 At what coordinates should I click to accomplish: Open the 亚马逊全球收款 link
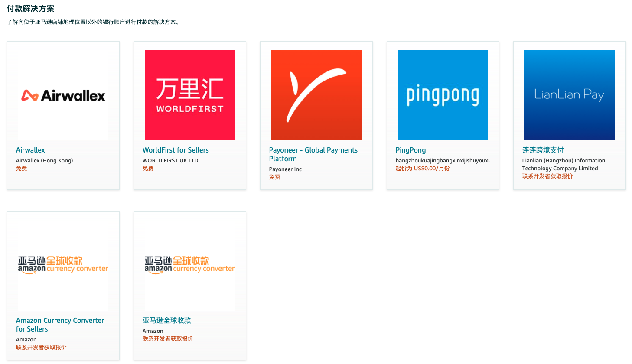(x=166, y=320)
